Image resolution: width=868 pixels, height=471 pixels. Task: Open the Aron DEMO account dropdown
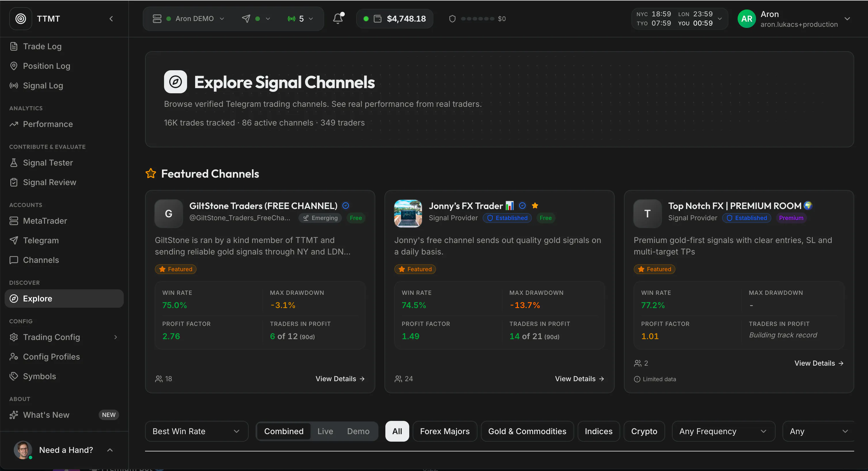click(188, 18)
